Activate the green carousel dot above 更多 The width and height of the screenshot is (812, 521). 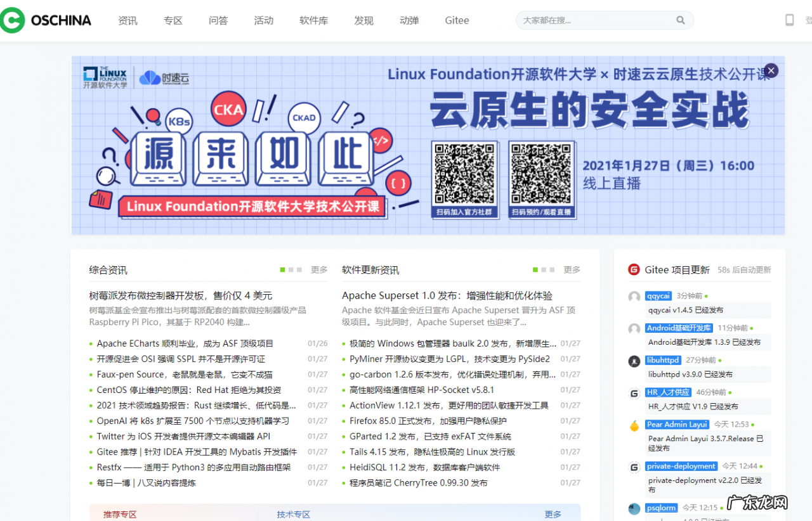282,269
